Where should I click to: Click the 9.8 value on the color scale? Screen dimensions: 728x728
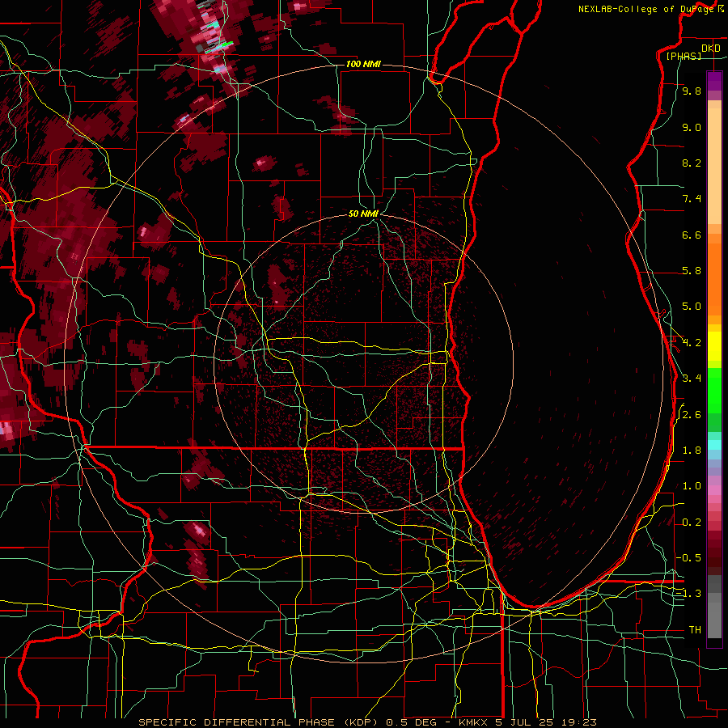692,91
